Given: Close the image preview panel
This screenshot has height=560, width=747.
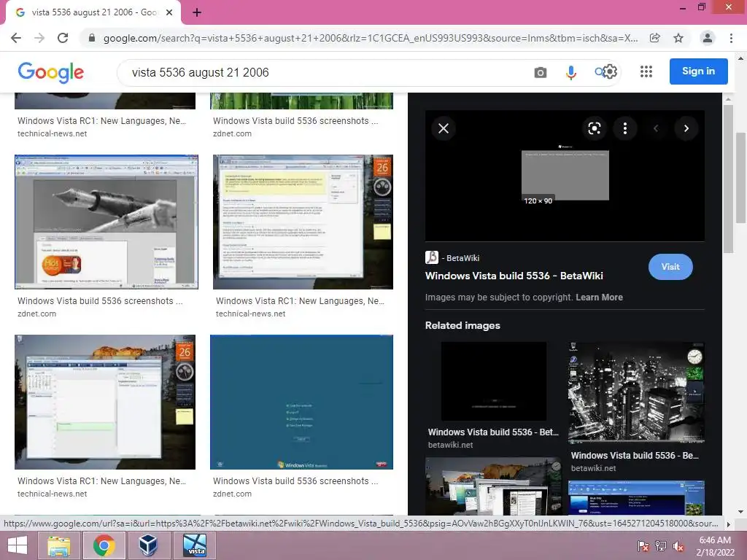Looking at the screenshot, I should (x=444, y=128).
